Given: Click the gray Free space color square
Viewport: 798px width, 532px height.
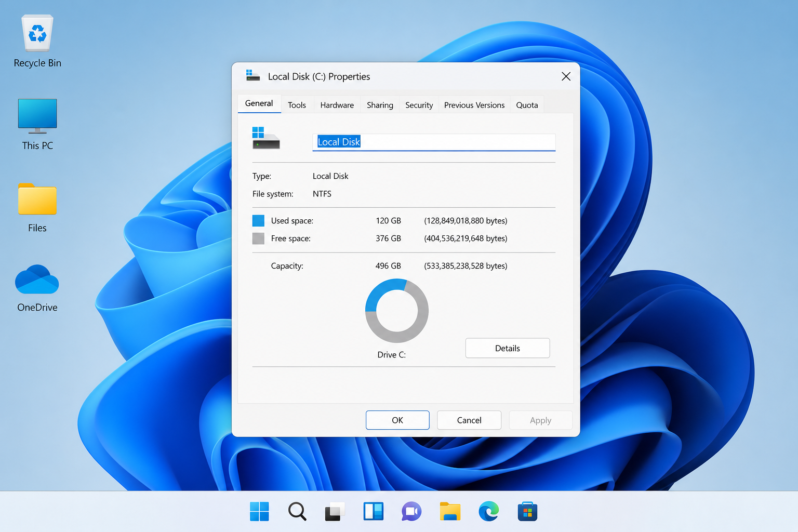Looking at the screenshot, I should click(258, 238).
